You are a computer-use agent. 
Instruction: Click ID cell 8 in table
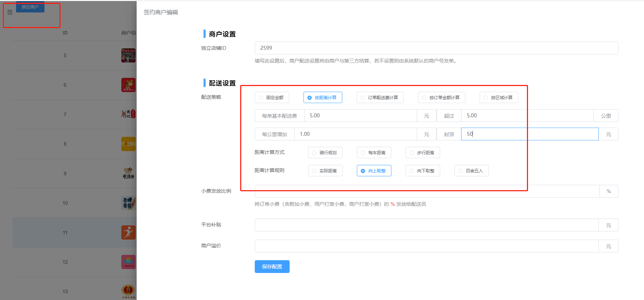65,144
